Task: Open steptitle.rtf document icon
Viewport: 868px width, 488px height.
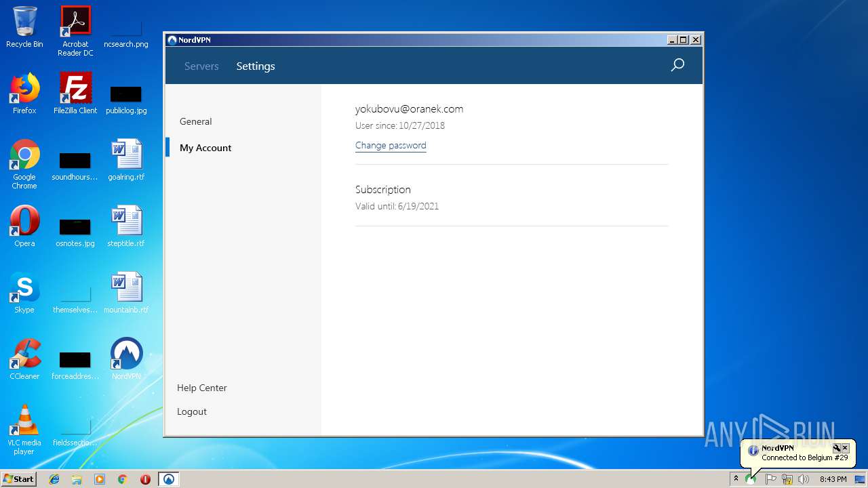Action: point(126,226)
